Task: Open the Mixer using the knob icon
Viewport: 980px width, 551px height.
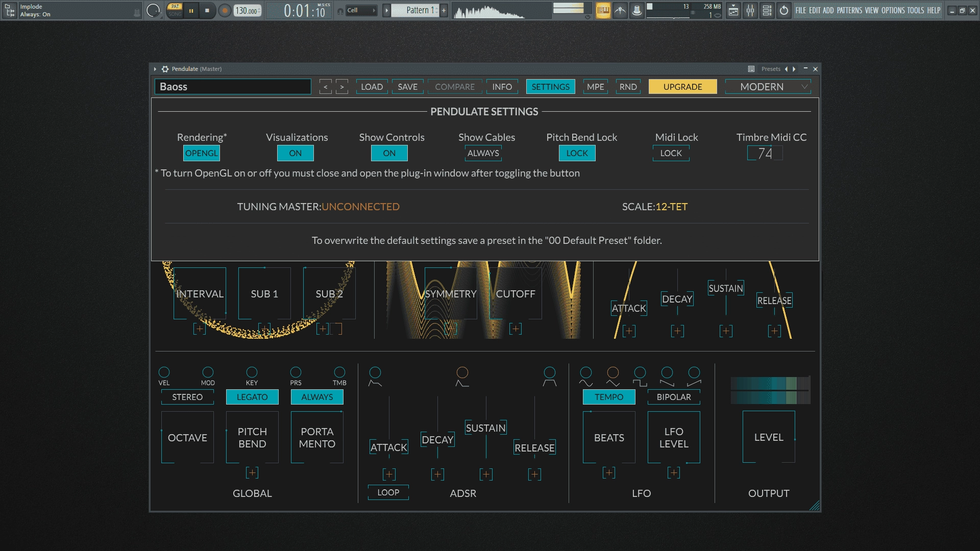Action: 636,10
